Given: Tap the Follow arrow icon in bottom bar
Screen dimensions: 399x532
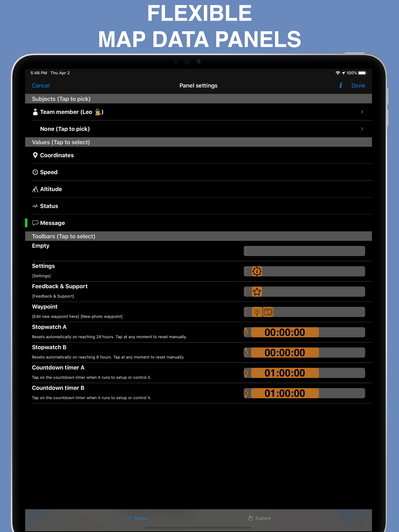Looking at the screenshot, I should [x=130, y=518].
